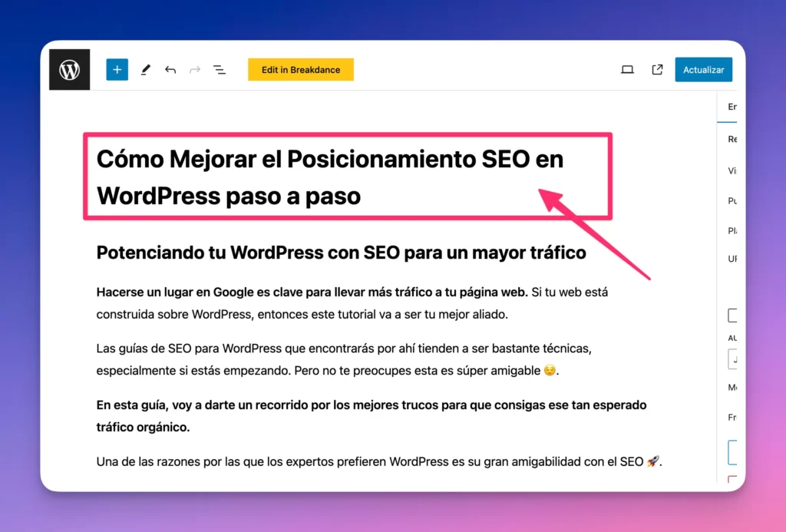Undo the last change
This screenshot has height=532, width=786.
pos(170,69)
